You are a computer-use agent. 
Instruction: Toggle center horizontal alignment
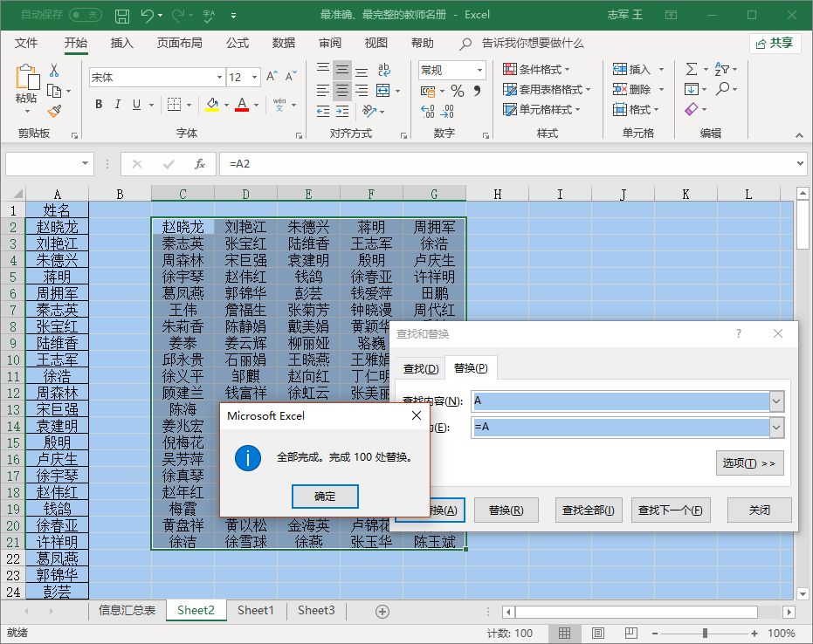341,90
